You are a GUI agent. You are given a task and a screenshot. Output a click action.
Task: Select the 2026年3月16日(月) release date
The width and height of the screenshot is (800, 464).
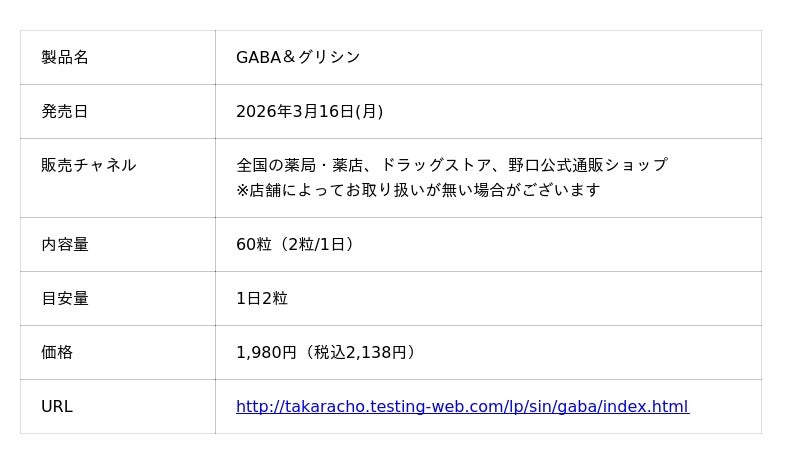(x=309, y=112)
